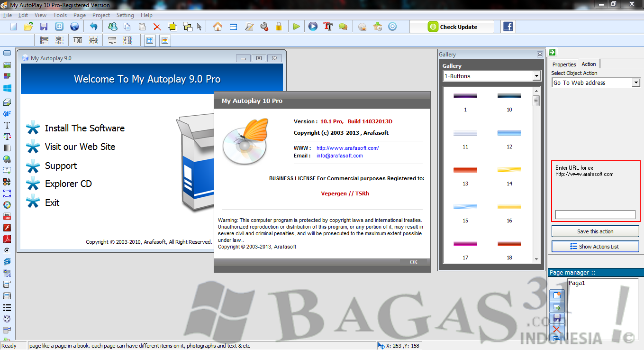Click the save page icon in Page manager
The height and width of the screenshot is (350, 644).
[556, 318]
